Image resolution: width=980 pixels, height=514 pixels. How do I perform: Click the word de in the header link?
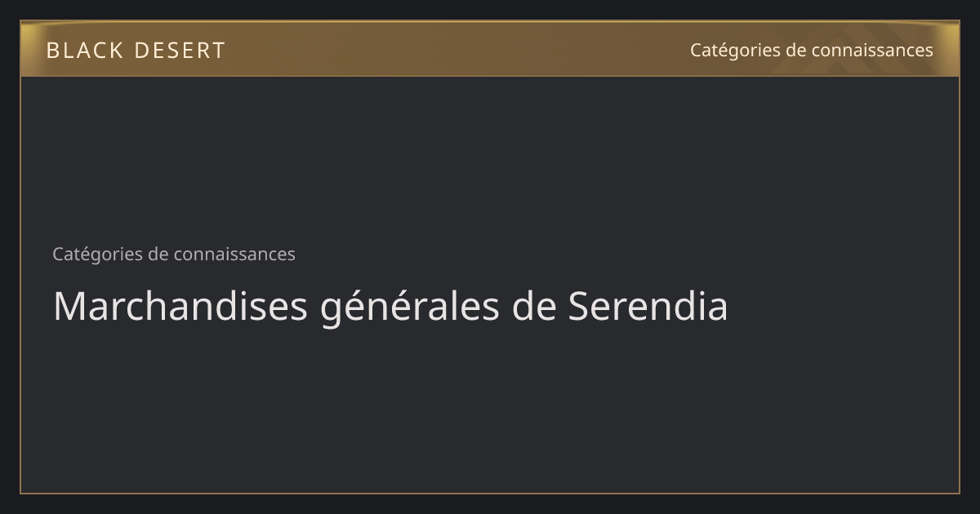795,51
